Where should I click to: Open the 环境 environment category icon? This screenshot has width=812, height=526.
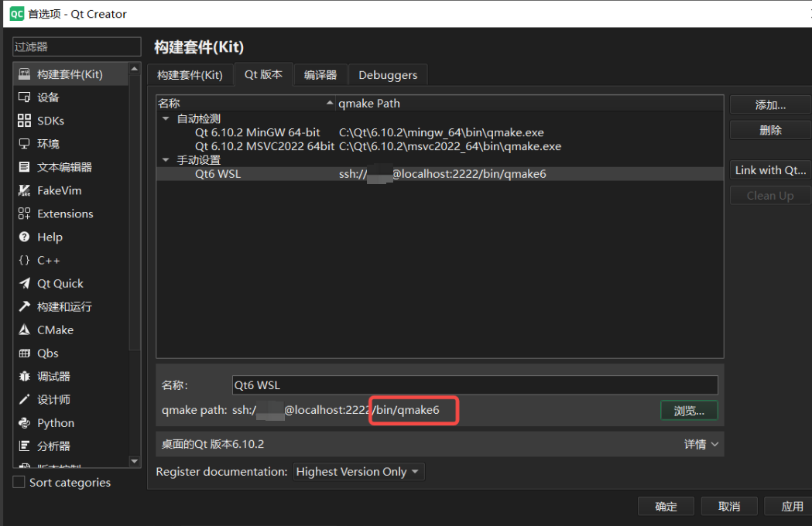(24, 144)
